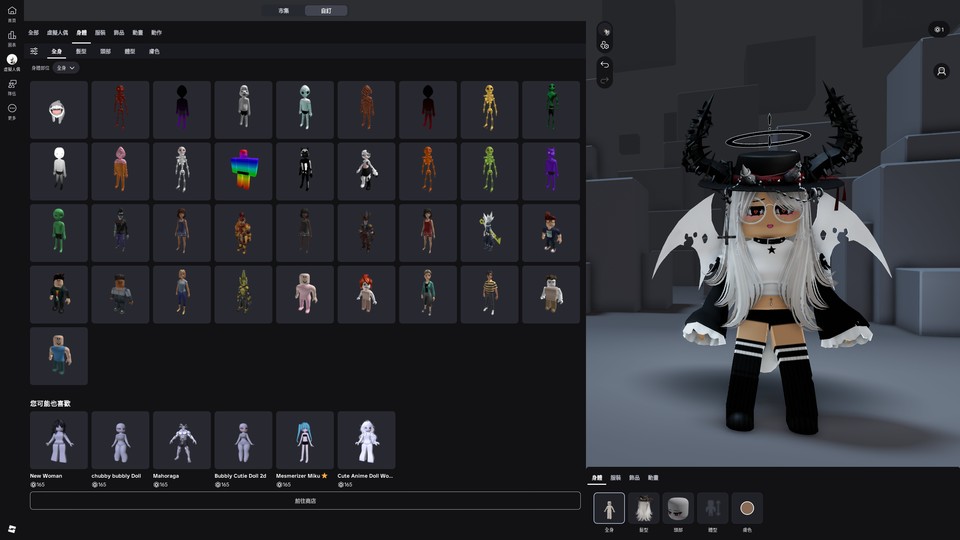This screenshot has height=540, width=960.
Task: Click the 前往商店 go-to-shop button
Action: 305,500
